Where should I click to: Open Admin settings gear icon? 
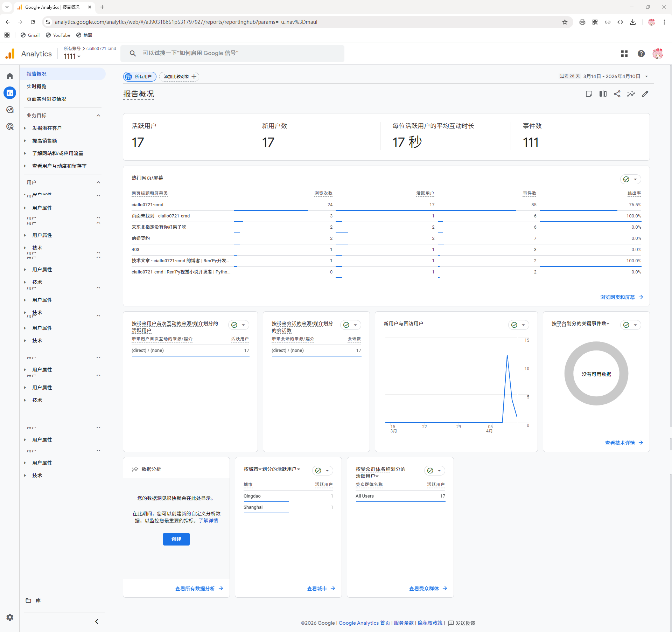point(10,617)
